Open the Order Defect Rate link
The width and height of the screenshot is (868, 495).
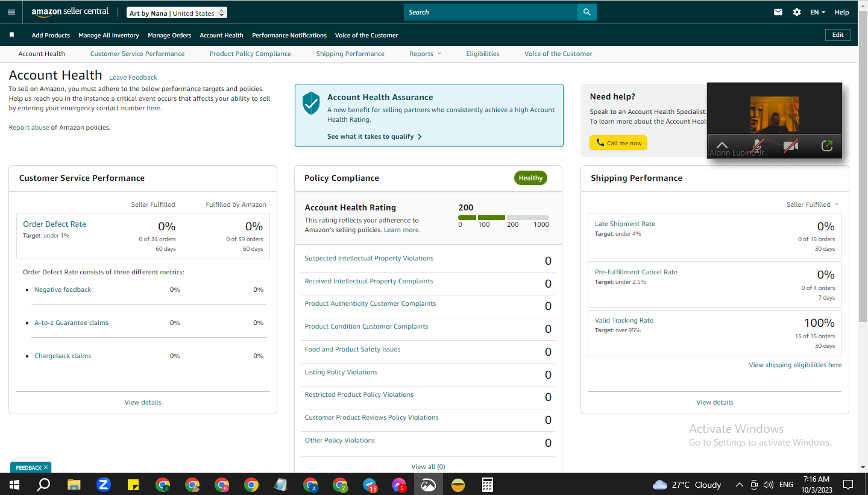tap(54, 224)
